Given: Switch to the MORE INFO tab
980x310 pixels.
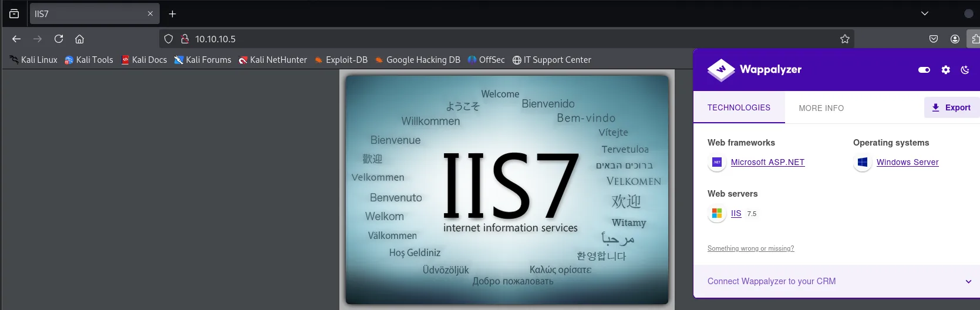Looking at the screenshot, I should (x=821, y=108).
